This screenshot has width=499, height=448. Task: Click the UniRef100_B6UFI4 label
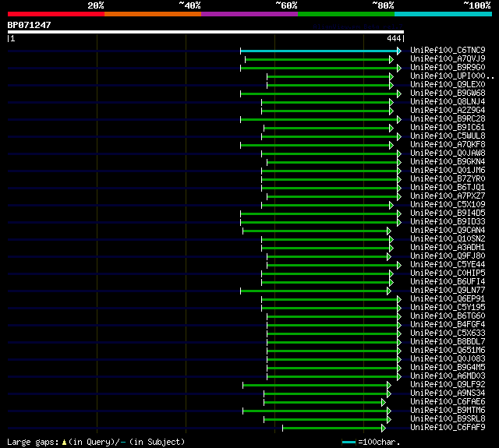[x=448, y=282]
